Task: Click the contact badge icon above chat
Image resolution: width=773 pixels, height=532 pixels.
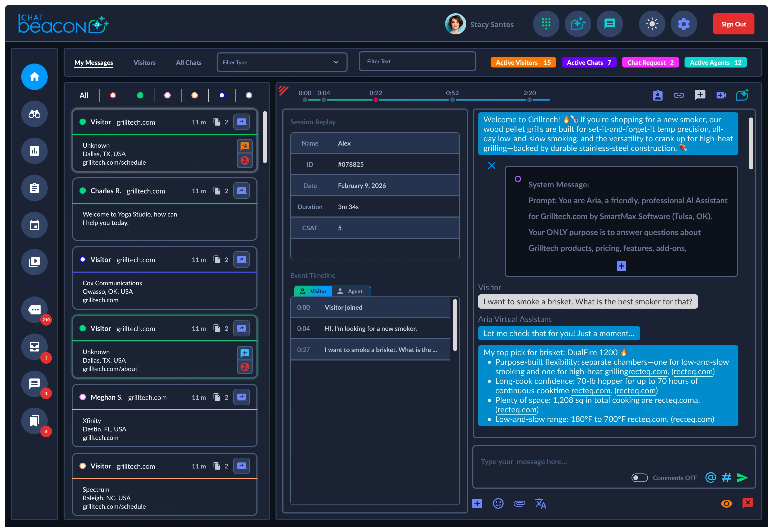Action: pyautogui.click(x=657, y=95)
